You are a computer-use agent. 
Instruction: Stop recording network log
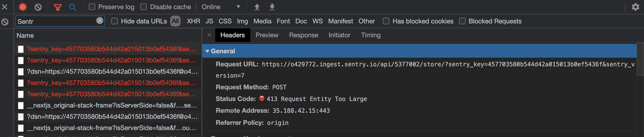pos(23,7)
